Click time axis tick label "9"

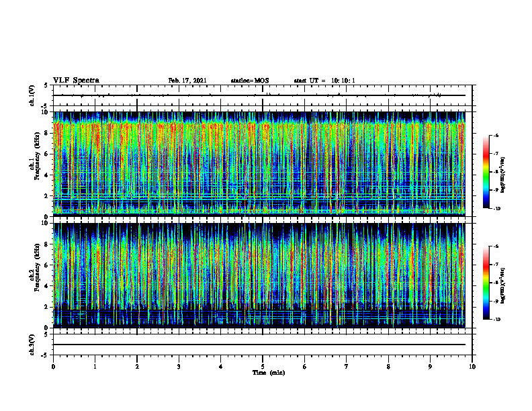[x=430, y=367]
